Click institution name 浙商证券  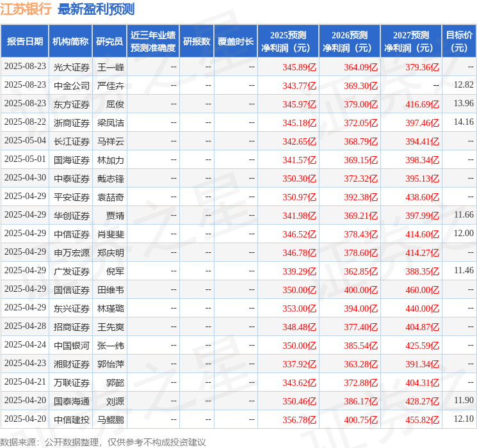(72, 123)
